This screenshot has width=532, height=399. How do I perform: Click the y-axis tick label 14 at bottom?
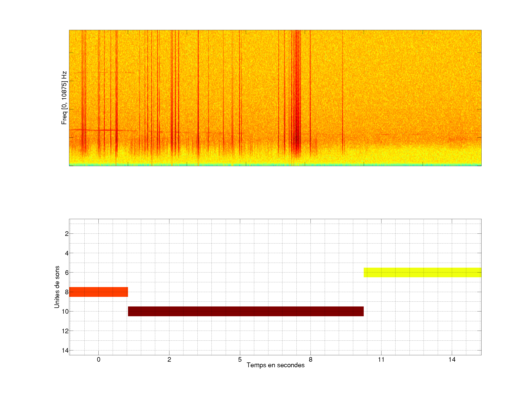click(65, 350)
